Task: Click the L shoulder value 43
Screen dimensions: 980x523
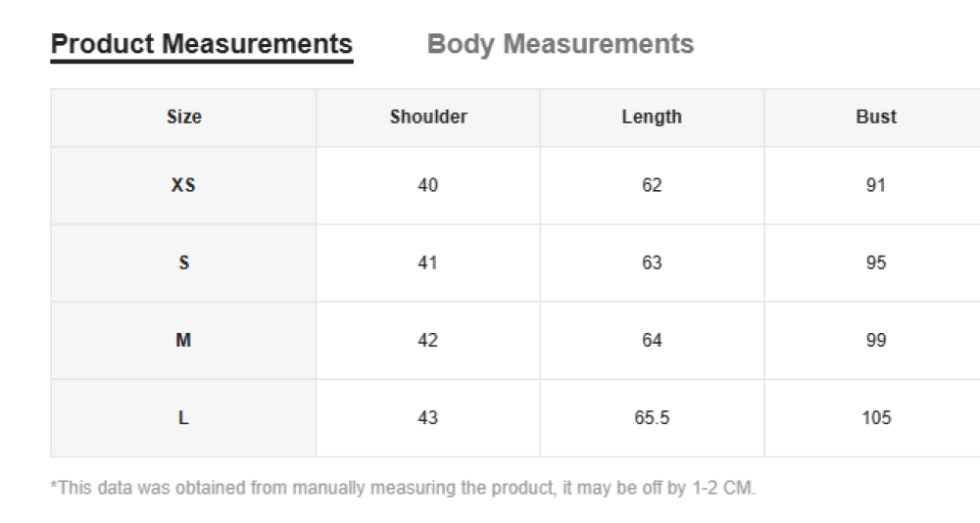Action: (428, 417)
